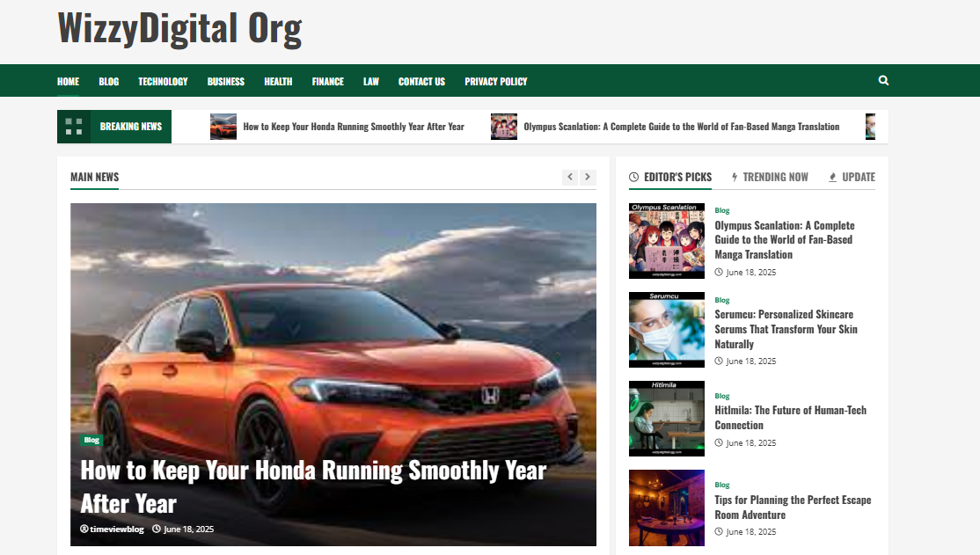The image size is (980, 555).
Task: Click the featured article date June 18, 2025
Action: [x=183, y=529]
